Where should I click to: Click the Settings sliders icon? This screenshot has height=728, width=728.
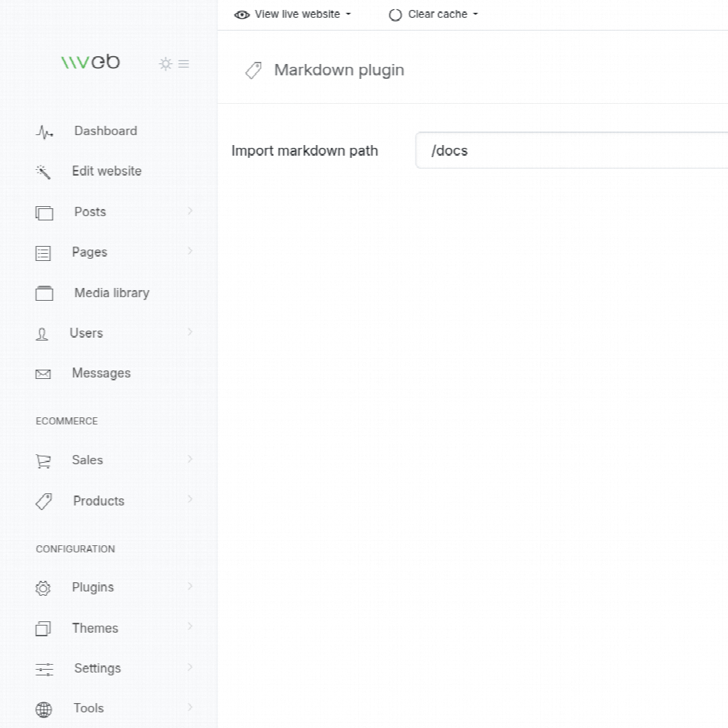tap(44, 669)
